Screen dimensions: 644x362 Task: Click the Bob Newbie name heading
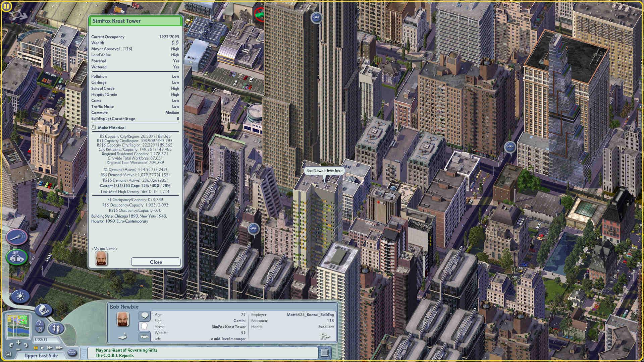pyautogui.click(x=124, y=307)
